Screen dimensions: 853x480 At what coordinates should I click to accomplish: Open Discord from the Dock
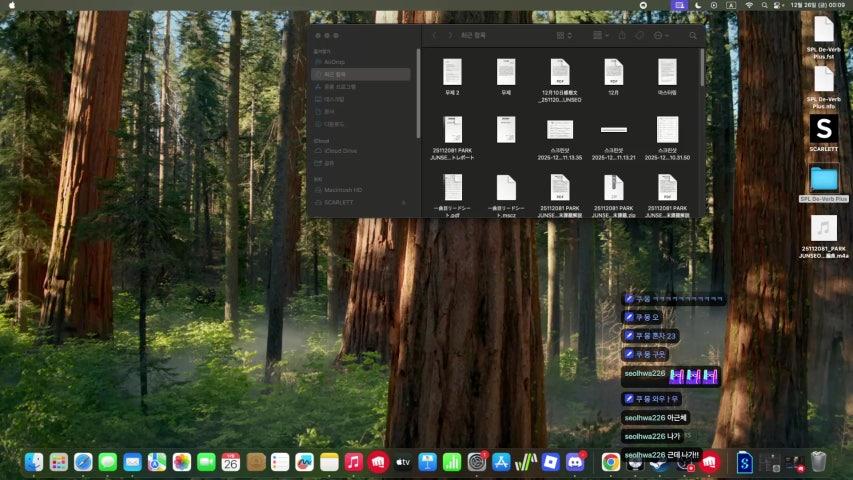pos(575,462)
